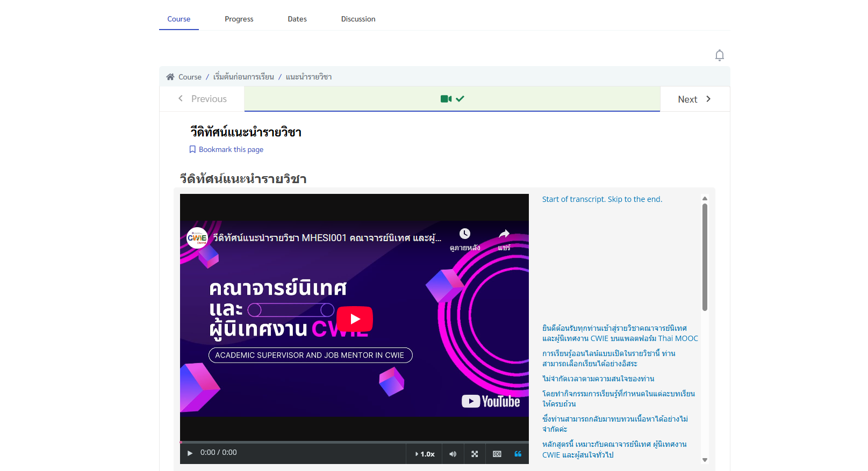The width and height of the screenshot is (868, 471).
Task: Mute the video with the volume icon
Action: [453, 454]
